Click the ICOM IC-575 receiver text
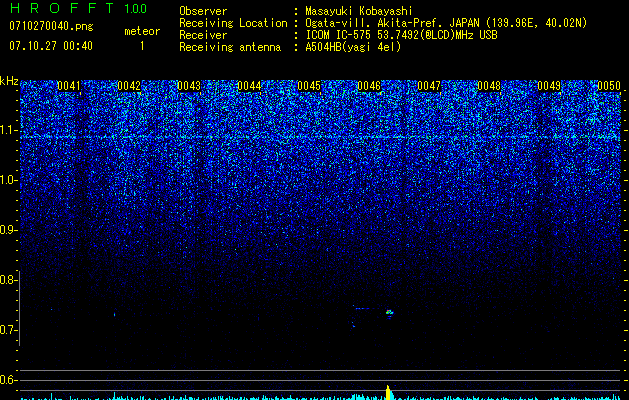 [x=401, y=35]
